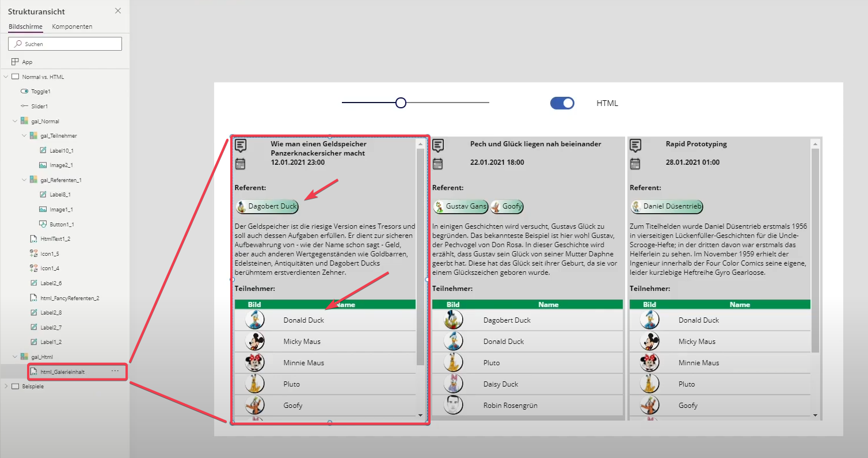Open more options for html_Galerieinhalt
This screenshot has height=458, width=868.
point(115,371)
